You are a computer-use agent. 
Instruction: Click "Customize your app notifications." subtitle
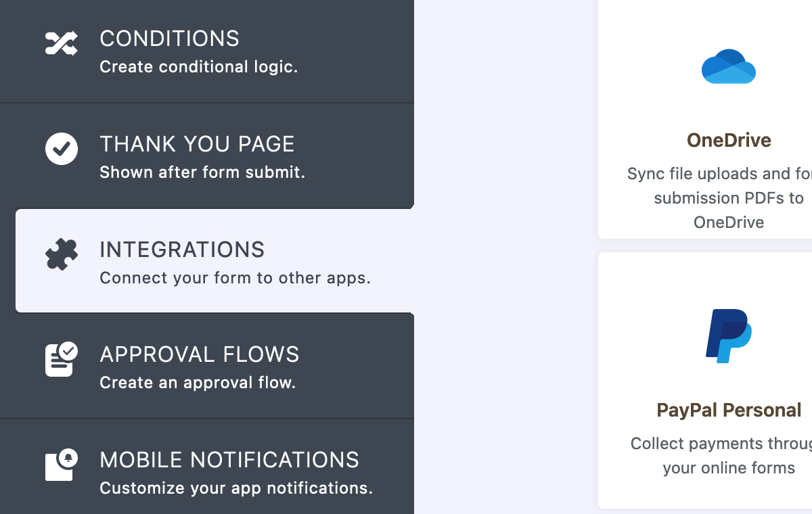pos(236,488)
